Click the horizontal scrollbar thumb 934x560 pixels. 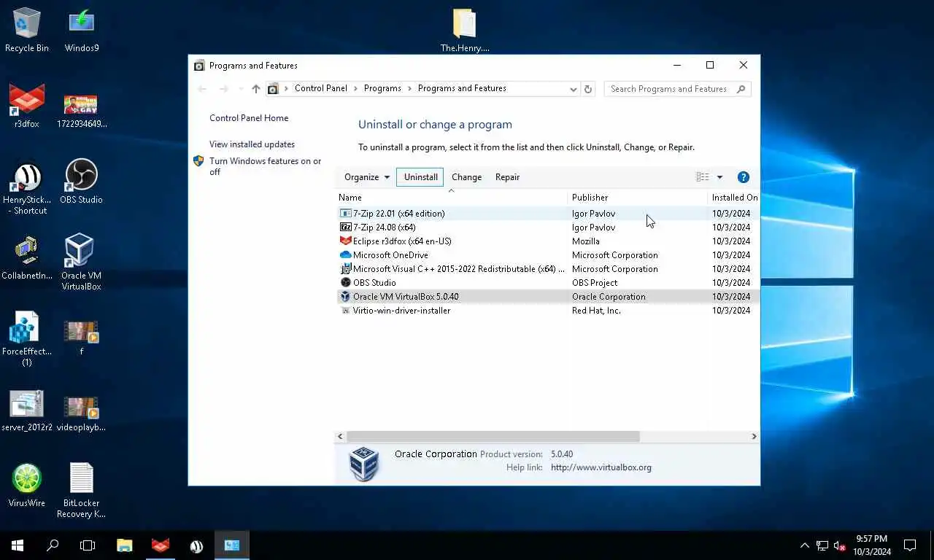coord(493,437)
